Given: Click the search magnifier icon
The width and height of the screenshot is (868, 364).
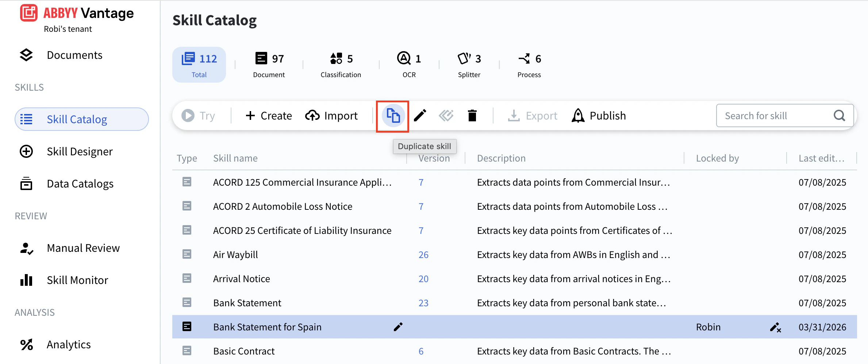Looking at the screenshot, I should 840,115.
